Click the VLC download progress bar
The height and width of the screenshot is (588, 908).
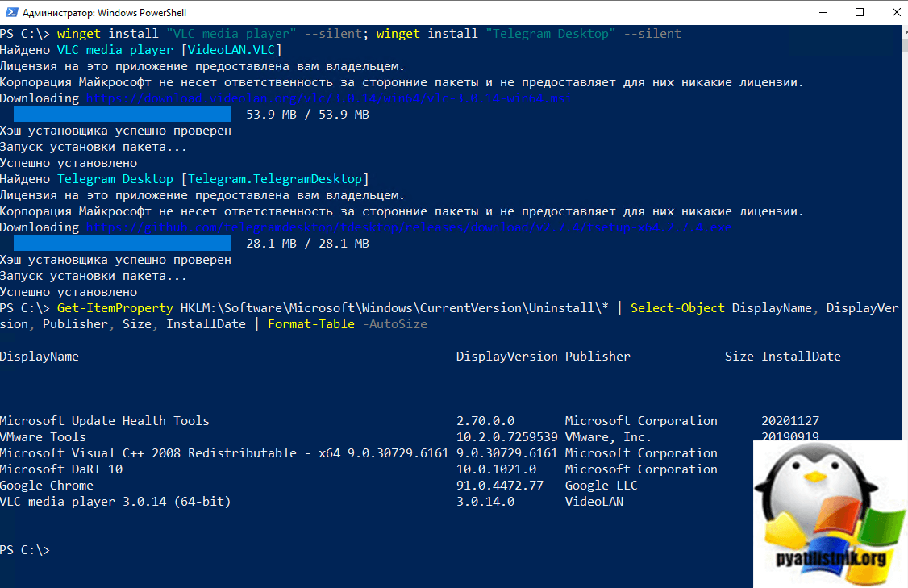123,114
